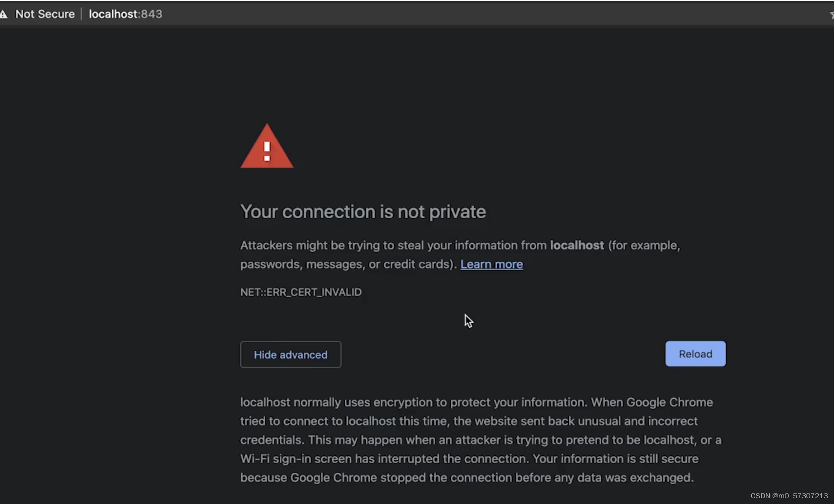Click the CSDN @m0_57307213 watermark

tap(789, 496)
